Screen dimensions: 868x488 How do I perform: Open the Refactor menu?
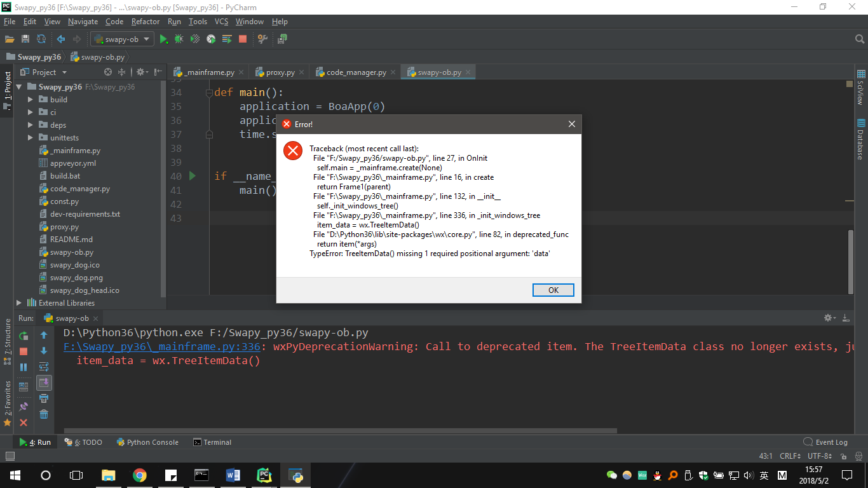145,21
